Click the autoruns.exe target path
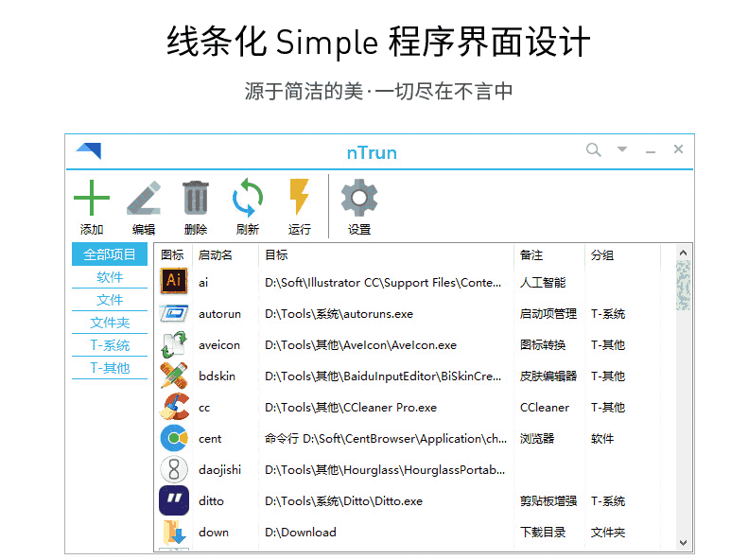 (339, 314)
